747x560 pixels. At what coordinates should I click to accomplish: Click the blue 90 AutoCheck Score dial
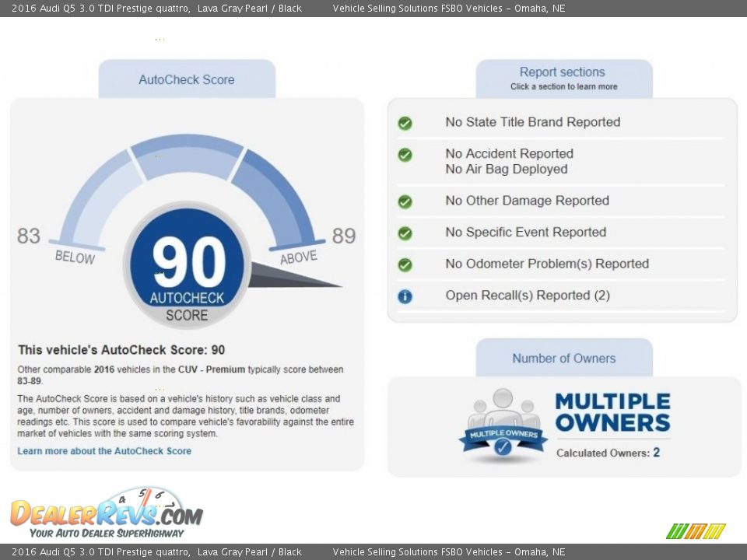click(x=187, y=264)
